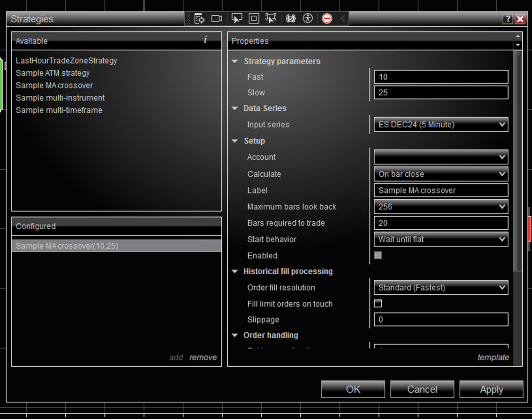Image resolution: width=532 pixels, height=419 pixels.
Task: Click the Slippage input field
Action: tap(441, 319)
